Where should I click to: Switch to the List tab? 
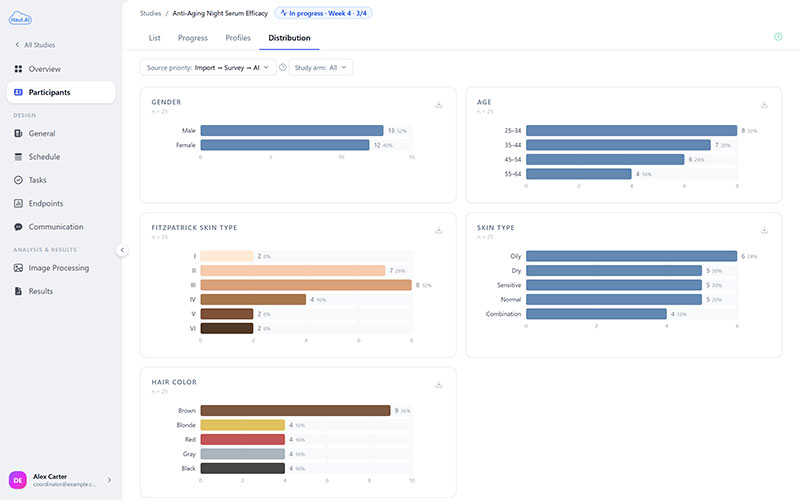click(x=155, y=38)
